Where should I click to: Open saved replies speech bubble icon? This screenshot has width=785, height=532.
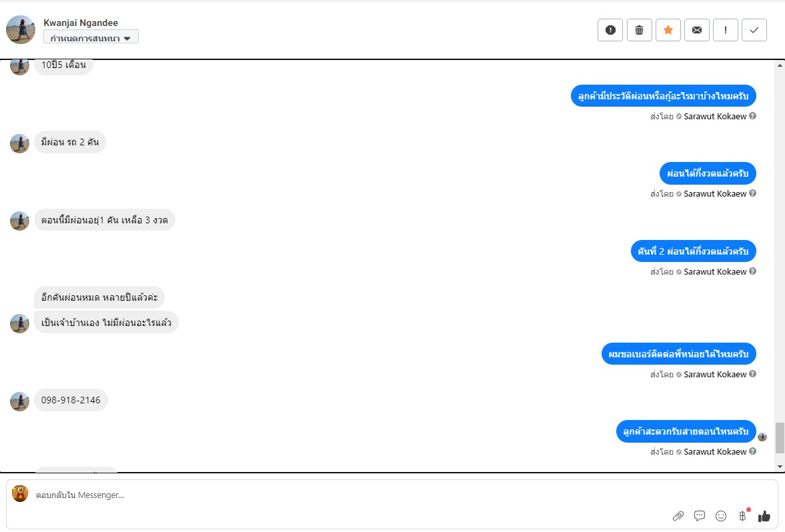point(700,515)
